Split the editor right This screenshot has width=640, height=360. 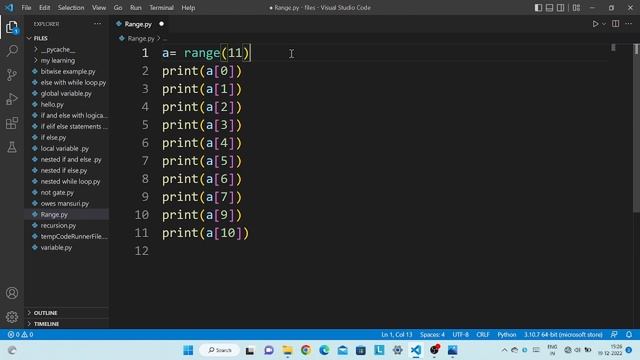[616, 24]
